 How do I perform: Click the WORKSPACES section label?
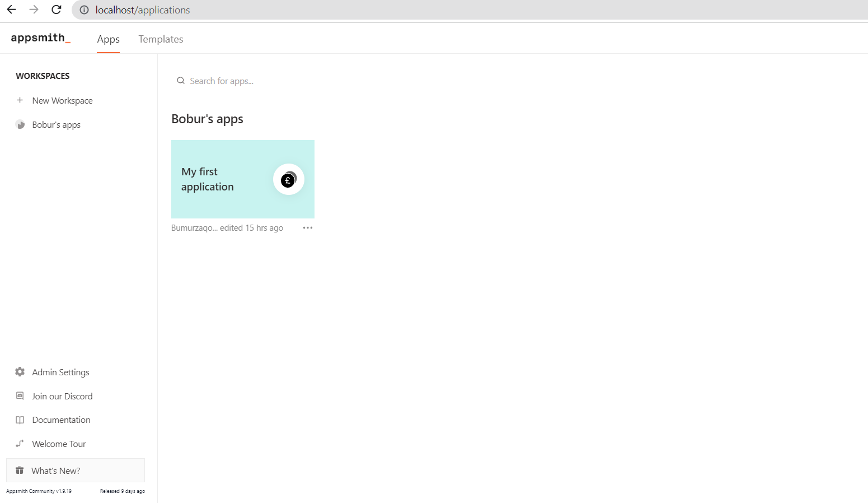pos(43,76)
